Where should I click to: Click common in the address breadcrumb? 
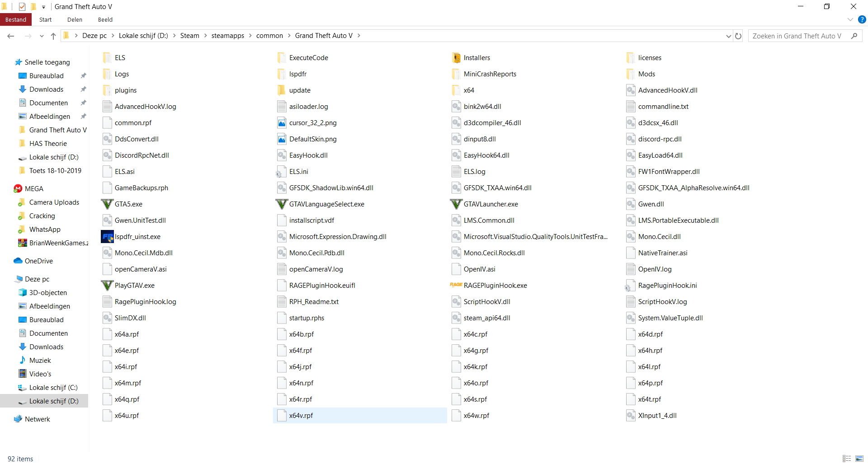[269, 36]
